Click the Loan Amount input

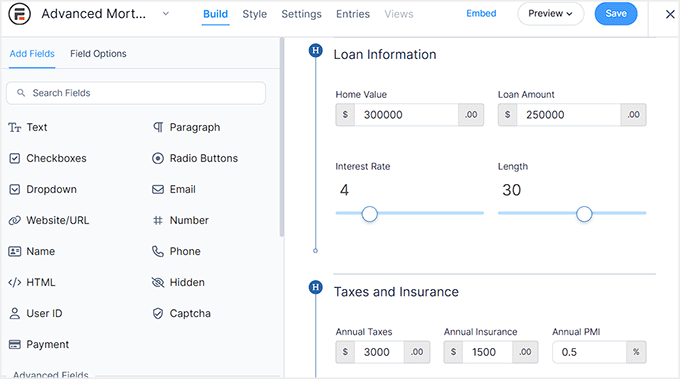click(x=569, y=115)
